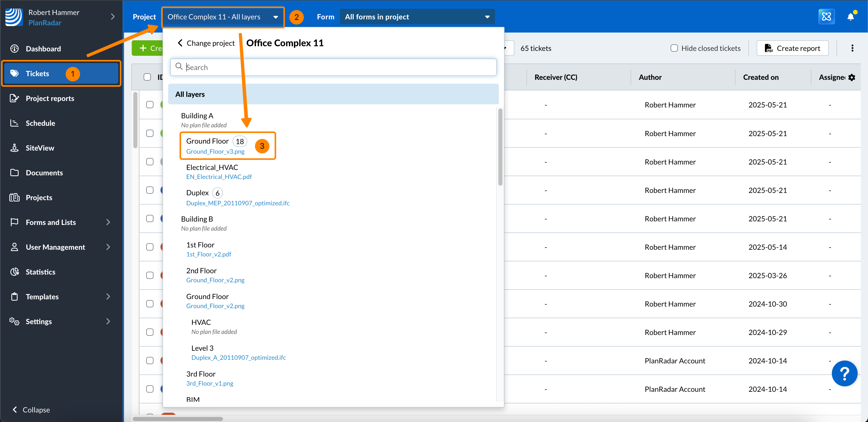This screenshot has width=868, height=422.
Task: Open the Office Complex 11 project dropdown
Action: 223,17
